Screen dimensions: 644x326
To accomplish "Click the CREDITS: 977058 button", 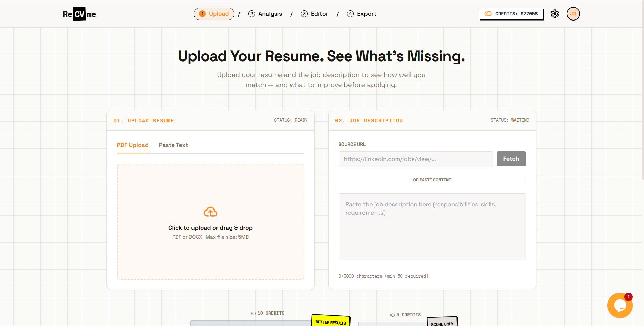I will point(511,14).
